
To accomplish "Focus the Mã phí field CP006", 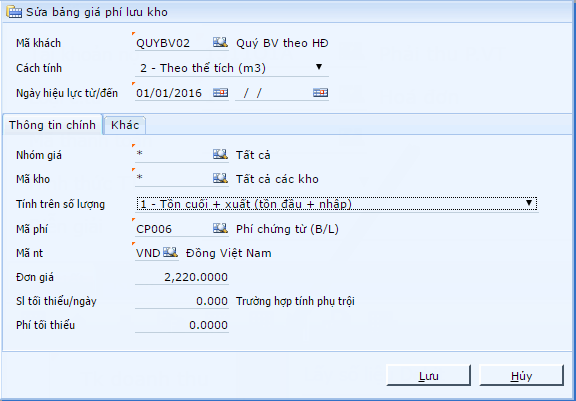I will 173,229.
